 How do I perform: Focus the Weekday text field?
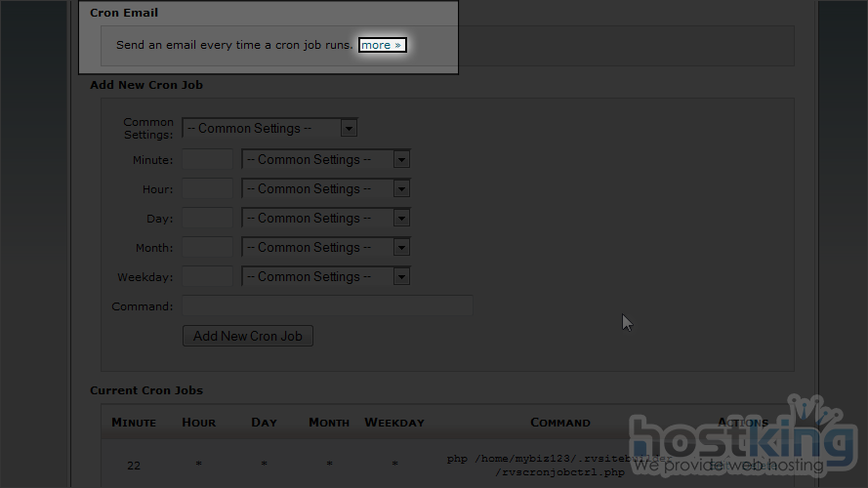pyautogui.click(x=208, y=276)
